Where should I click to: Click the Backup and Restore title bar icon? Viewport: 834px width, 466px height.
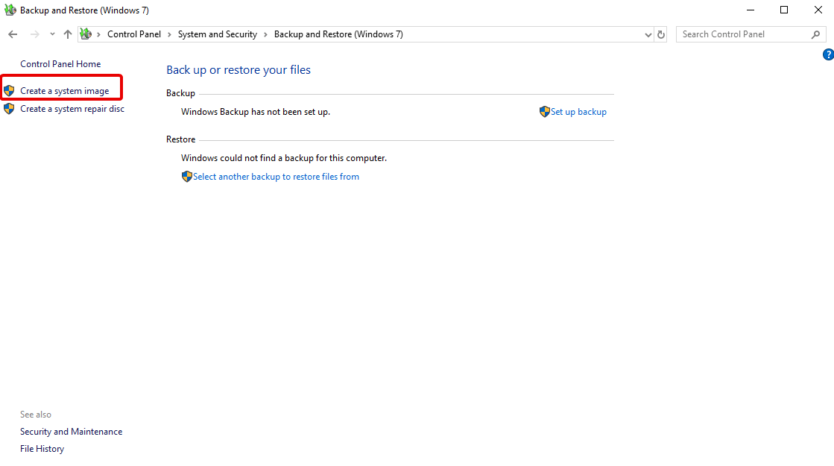[x=10, y=9]
